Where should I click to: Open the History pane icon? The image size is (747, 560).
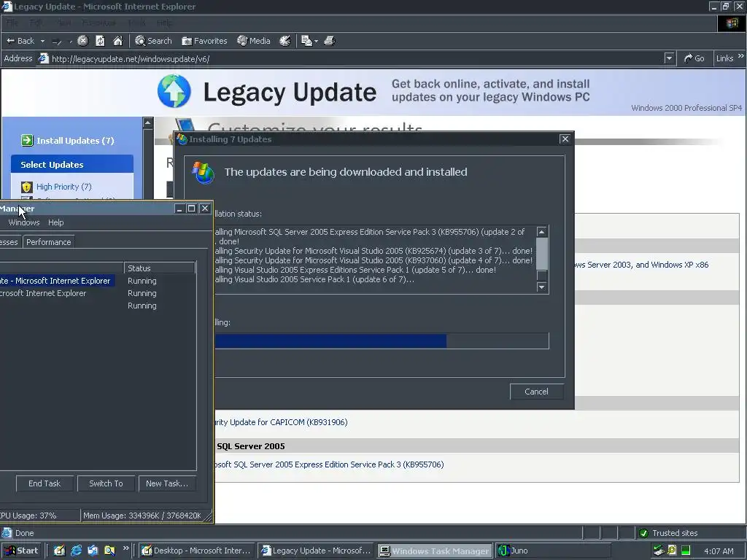coord(285,41)
